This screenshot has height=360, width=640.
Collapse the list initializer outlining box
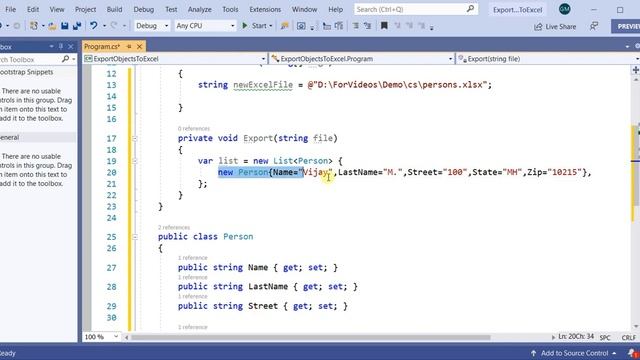tap(135, 161)
